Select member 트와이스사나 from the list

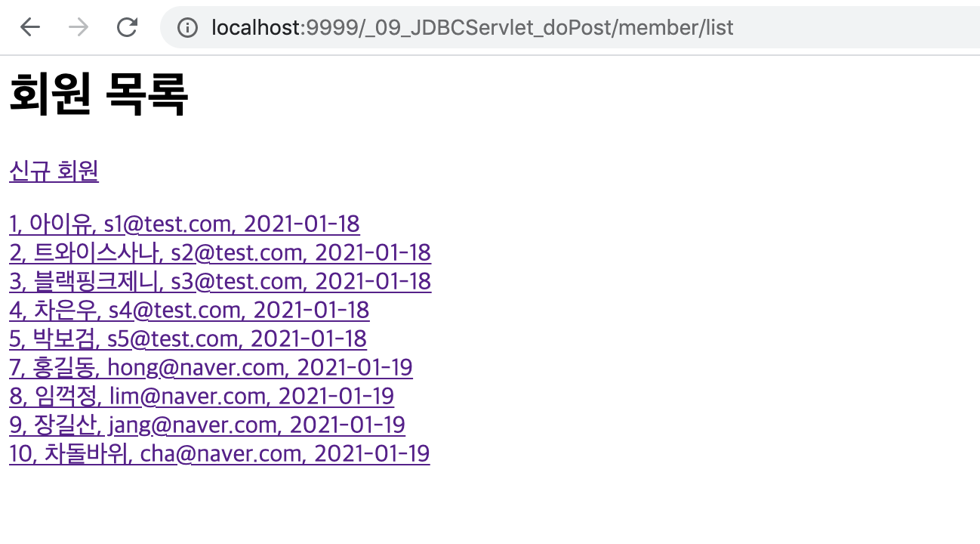219,252
